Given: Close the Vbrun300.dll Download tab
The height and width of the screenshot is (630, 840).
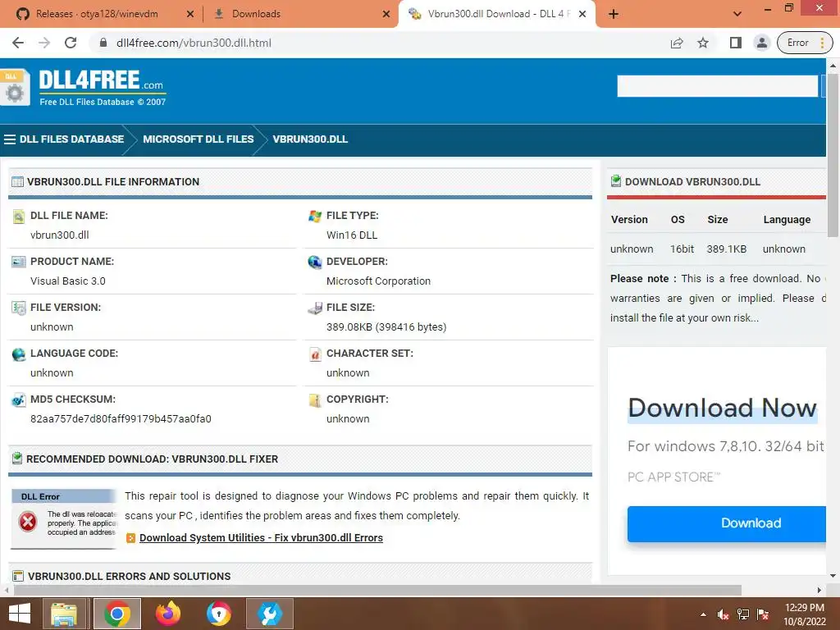Looking at the screenshot, I should coord(582,14).
